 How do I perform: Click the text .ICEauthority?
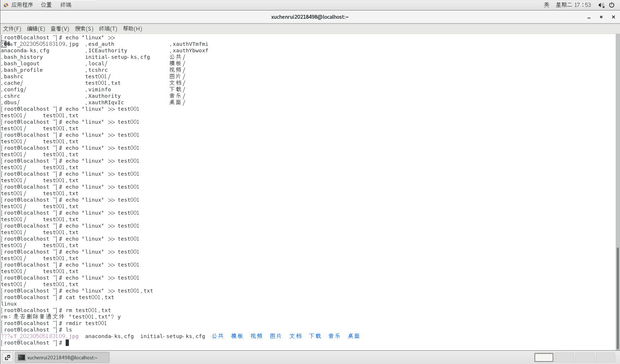pyautogui.click(x=106, y=51)
